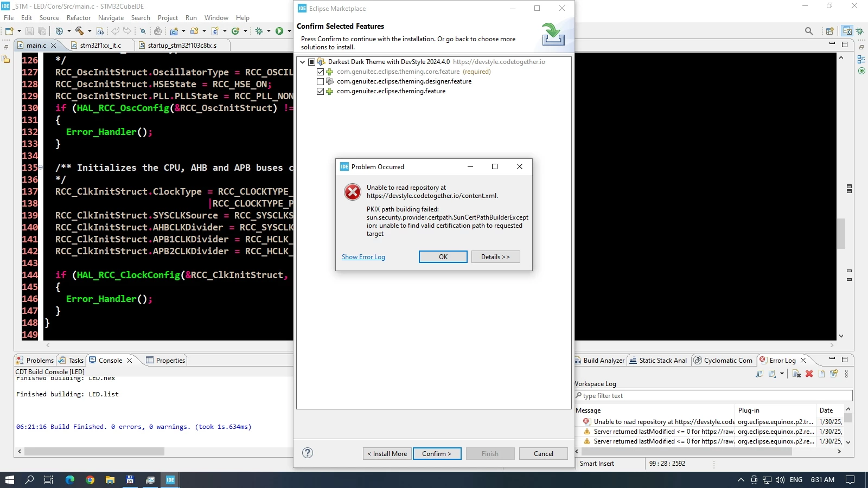Screen dimensions: 868x488
Task: Open the New wizard dropdown arrow
Action: tap(19, 31)
